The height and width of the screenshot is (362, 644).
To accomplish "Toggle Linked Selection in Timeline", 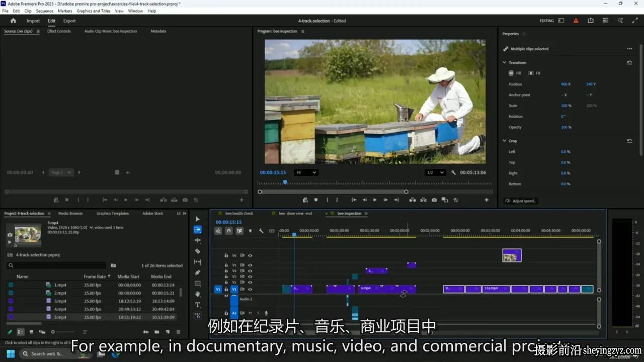I will 239,231.
